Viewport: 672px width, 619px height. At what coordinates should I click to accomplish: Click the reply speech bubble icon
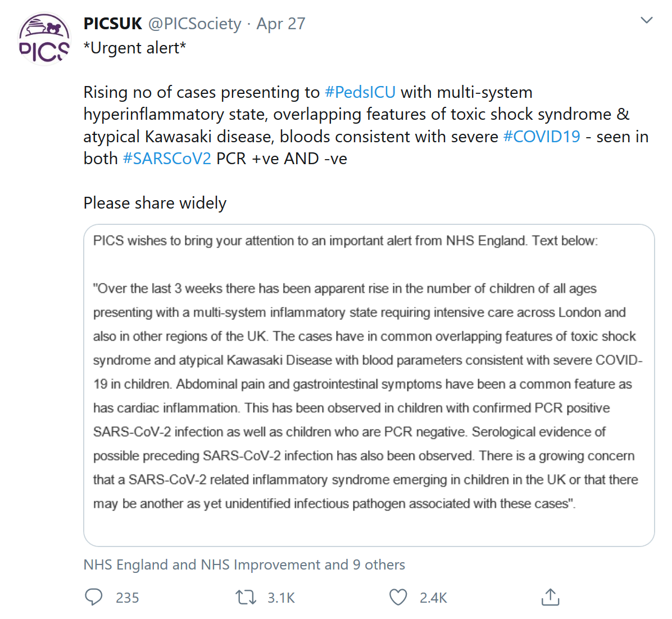[93, 597]
